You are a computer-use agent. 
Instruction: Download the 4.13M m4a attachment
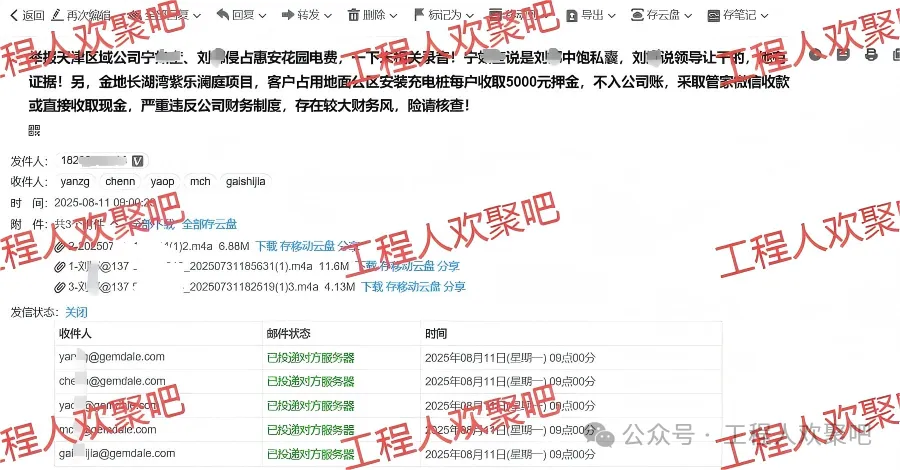[372, 286]
